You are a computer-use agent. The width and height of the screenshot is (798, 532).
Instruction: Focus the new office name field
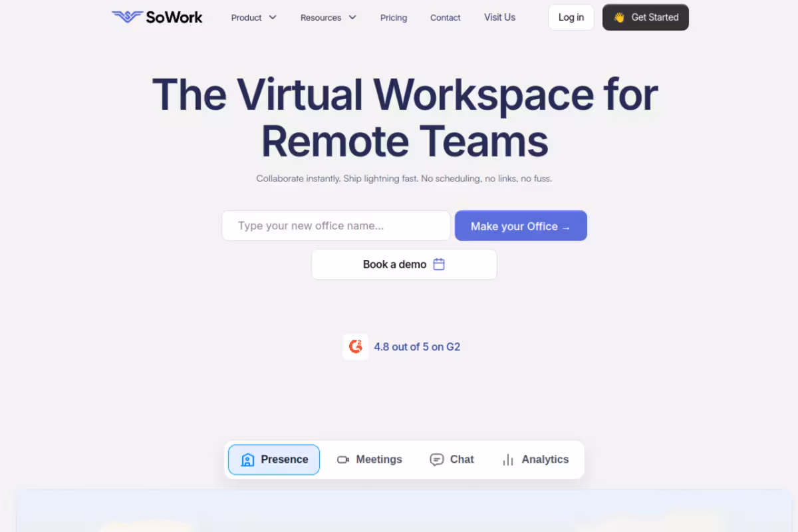click(x=336, y=225)
